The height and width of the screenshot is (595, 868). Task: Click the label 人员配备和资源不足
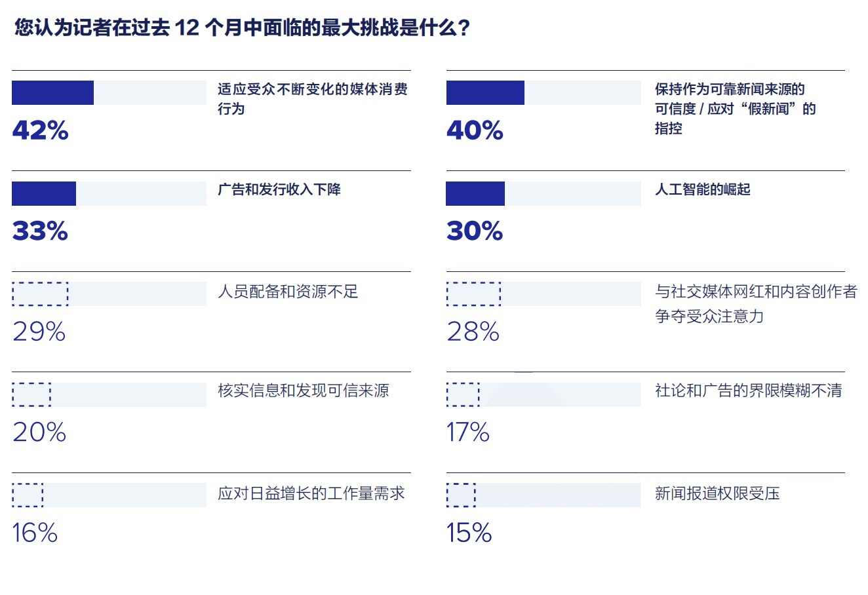tap(288, 292)
